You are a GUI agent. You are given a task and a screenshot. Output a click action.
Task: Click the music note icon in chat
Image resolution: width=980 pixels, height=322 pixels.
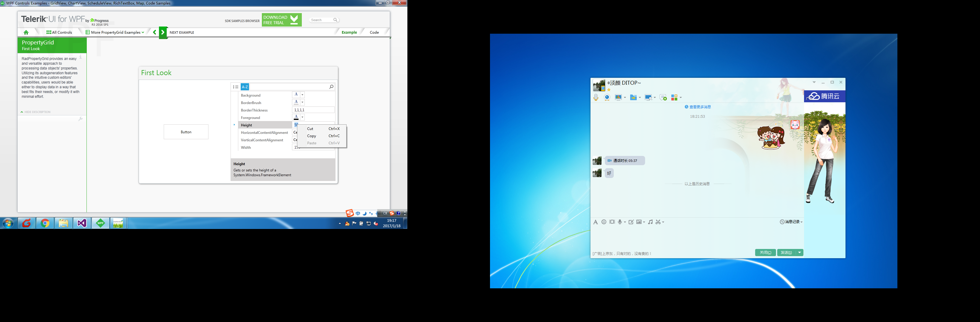650,222
